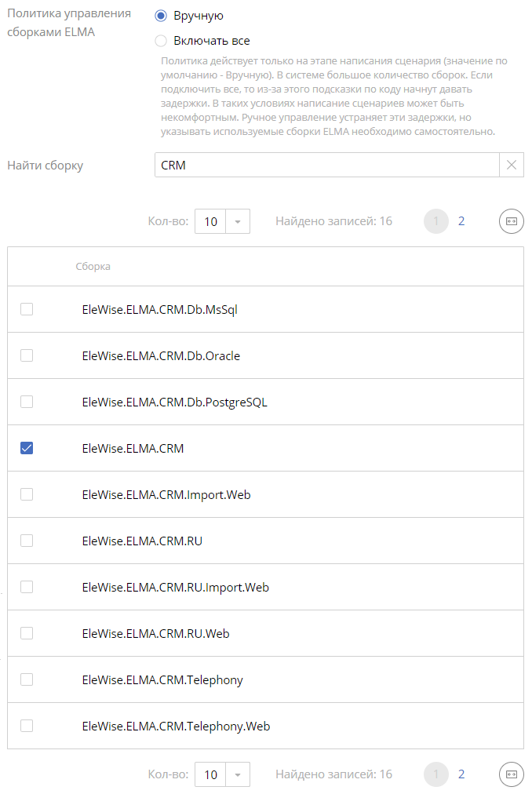
Task: Click the top Найдено записей: 16 text
Action: [x=334, y=221]
